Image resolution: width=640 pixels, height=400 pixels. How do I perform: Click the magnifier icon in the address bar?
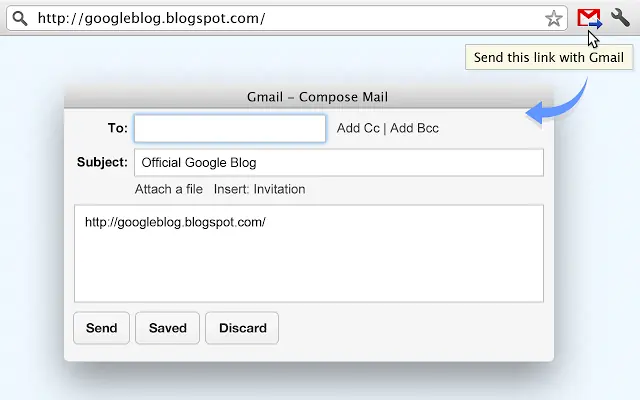point(19,18)
